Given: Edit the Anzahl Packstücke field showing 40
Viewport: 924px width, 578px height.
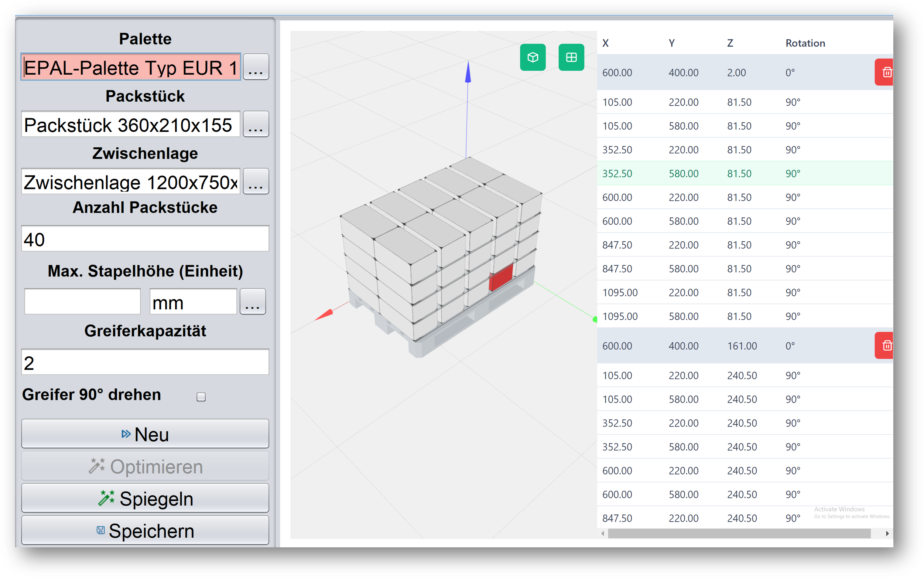Looking at the screenshot, I should [x=145, y=239].
